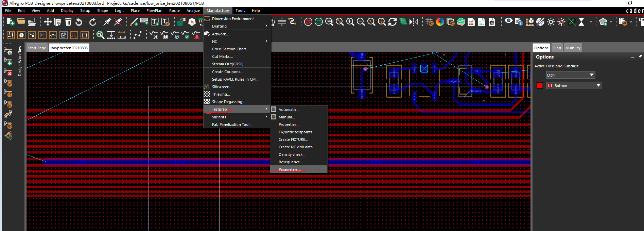Expand the NC submenu

(x=237, y=42)
